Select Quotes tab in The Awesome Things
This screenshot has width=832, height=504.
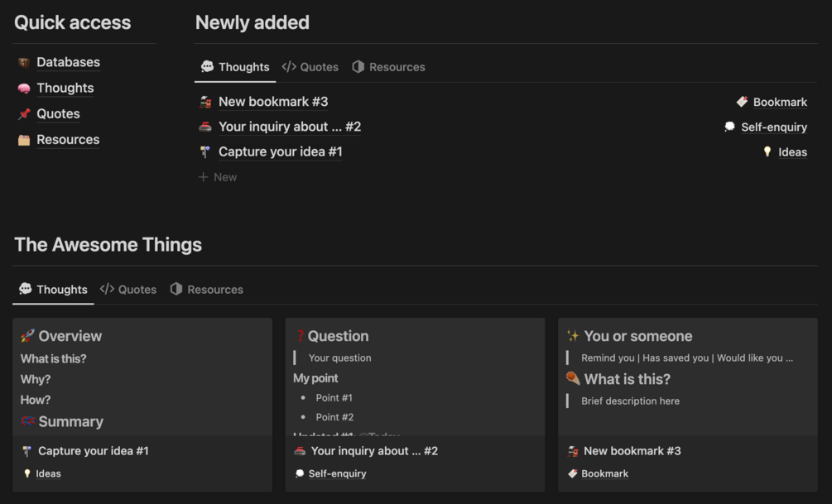[x=128, y=290]
